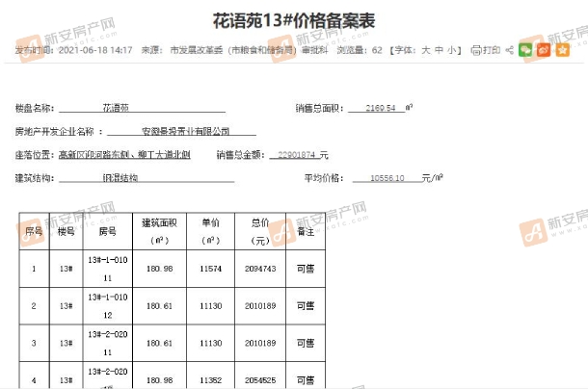Select the title 花语苑13#价格备案表

point(294,20)
